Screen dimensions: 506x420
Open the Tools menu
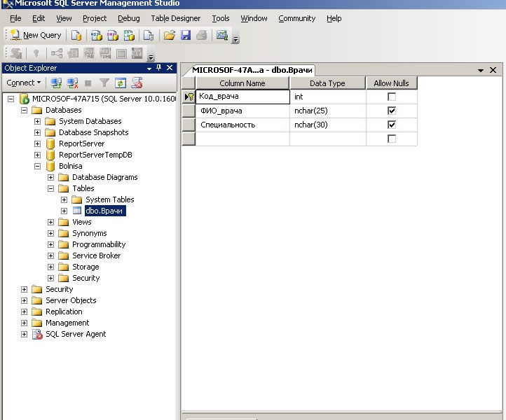click(x=221, y=18)
